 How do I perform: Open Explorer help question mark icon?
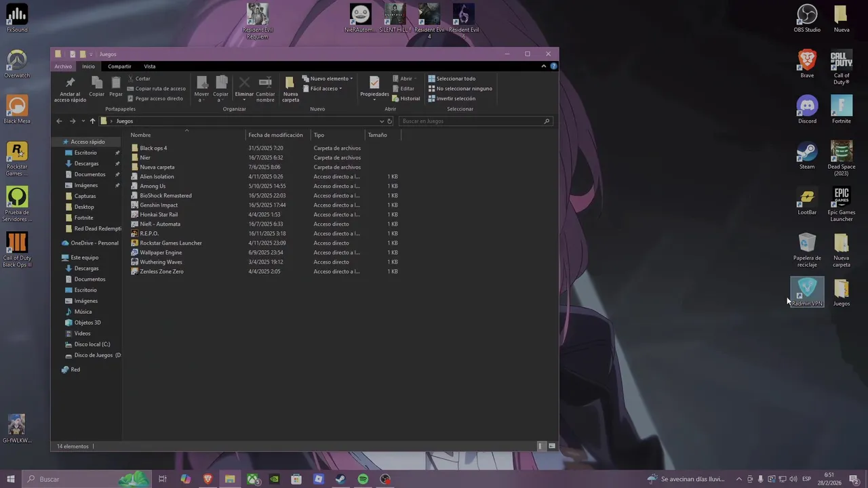(x=554, y=66)
